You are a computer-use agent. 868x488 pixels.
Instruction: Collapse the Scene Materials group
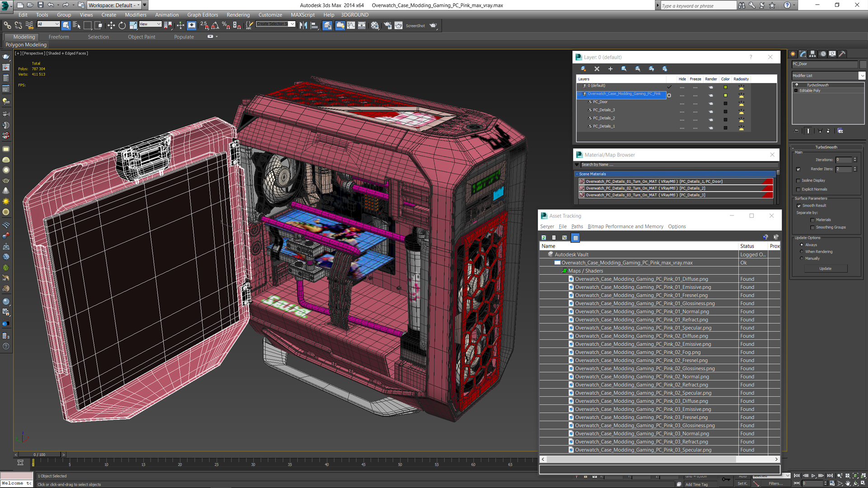pos(577,174)
